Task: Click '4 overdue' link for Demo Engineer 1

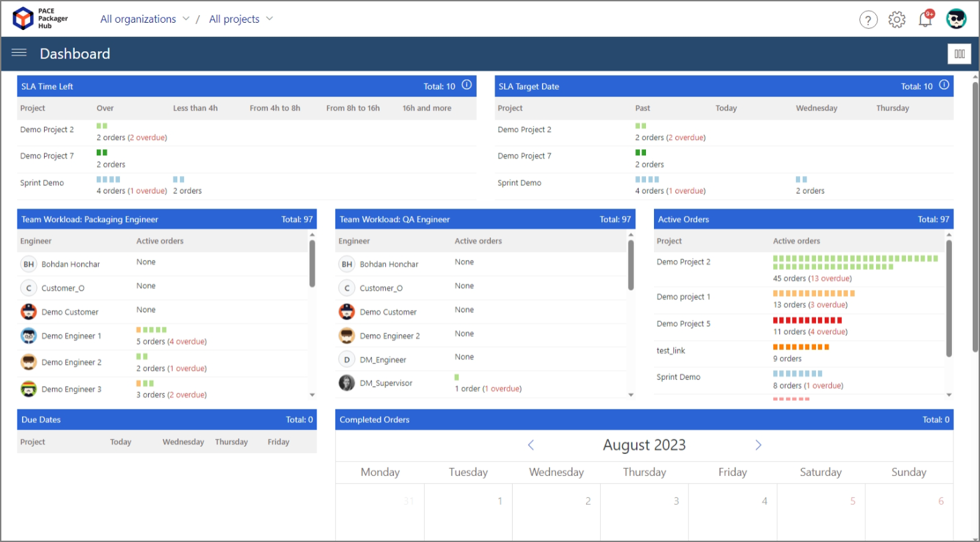Action: click(187, 341)
